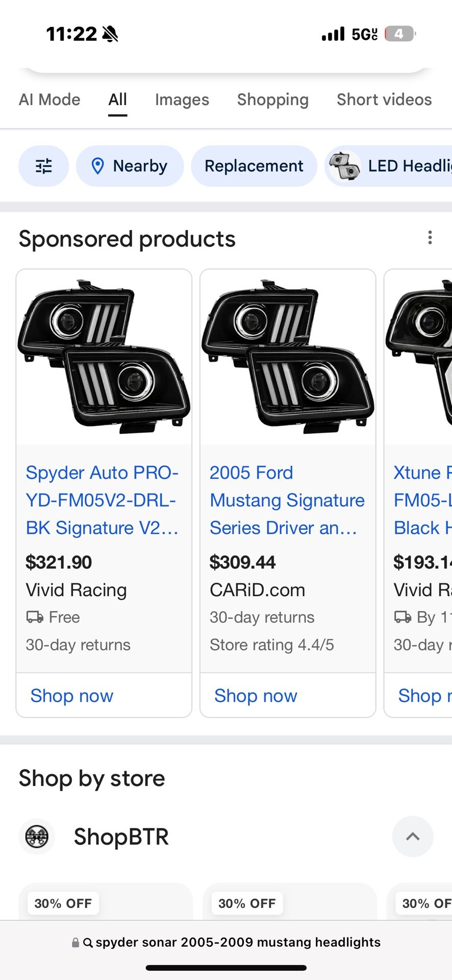Open the Sponsored products overflow menu
The width and height of the screenshot is (452, 980).
click(x=430, y=237)
